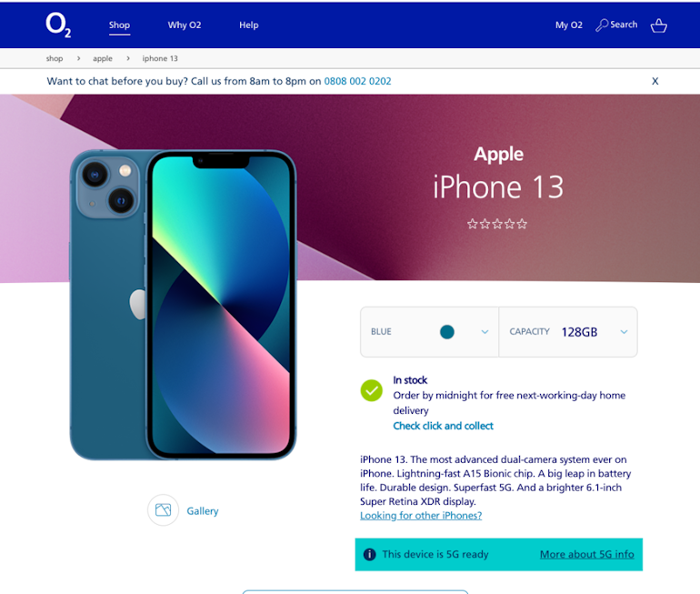
Task: Select the blue colour swatch circle
Action: pyautogui.click(x=447, y=332)
